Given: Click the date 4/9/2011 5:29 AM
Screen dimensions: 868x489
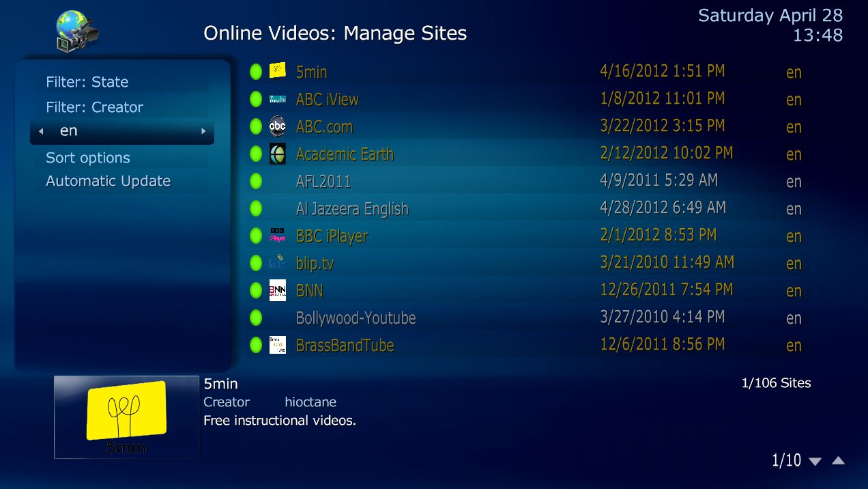Looking at the screenshot, I should pos(659,180).
